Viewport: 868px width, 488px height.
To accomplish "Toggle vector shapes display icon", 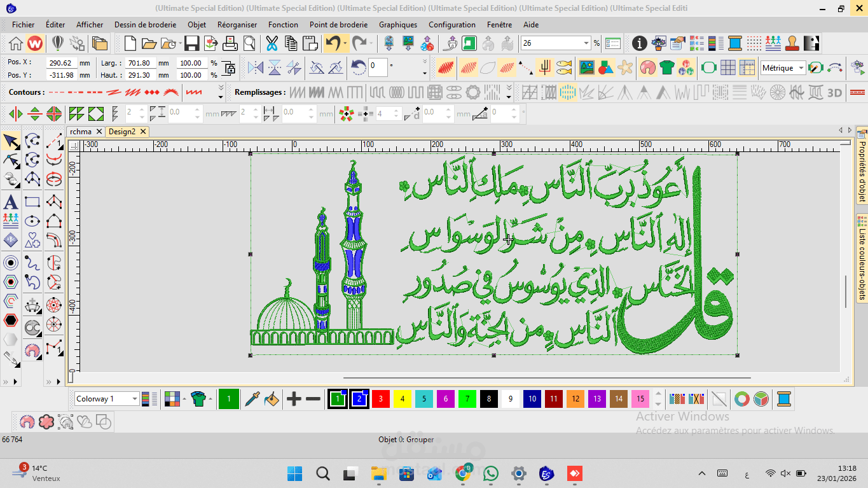I will tap(605, 67).
